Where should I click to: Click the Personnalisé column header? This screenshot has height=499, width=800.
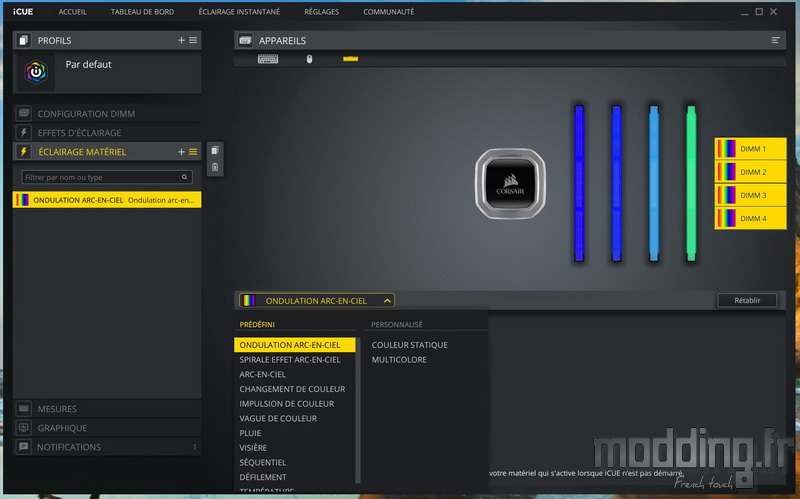397,325
